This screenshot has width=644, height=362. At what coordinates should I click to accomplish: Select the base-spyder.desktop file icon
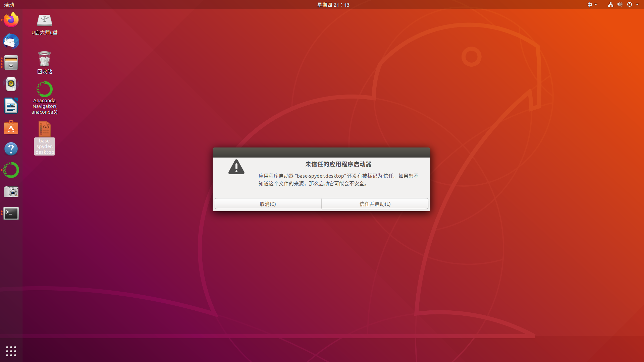45,138
